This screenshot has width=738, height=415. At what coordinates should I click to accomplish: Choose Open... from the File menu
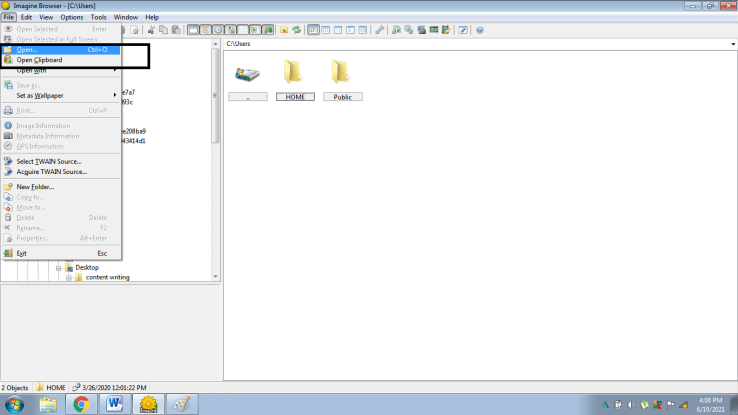click(61, 49)
